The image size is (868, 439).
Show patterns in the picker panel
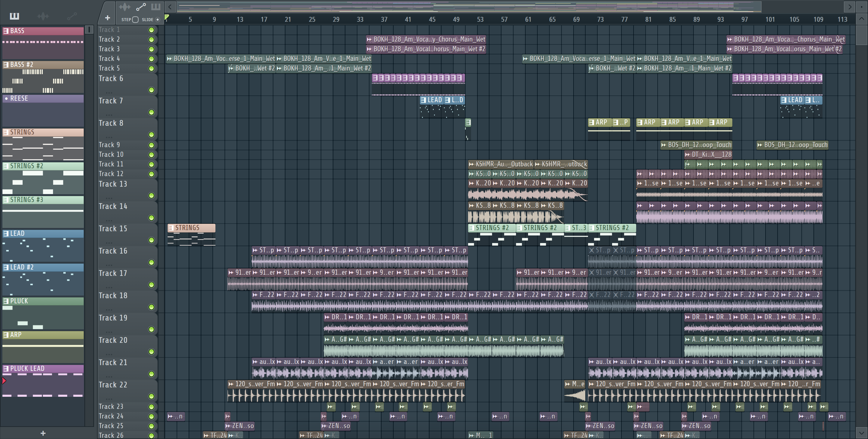pos(14,16)
